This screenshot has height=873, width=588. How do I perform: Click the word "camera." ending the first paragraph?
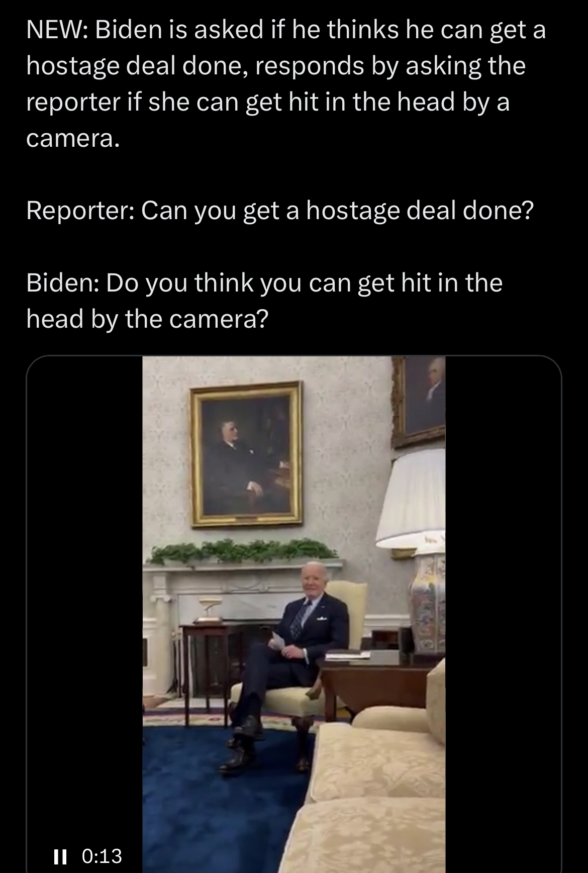(73, 138)
